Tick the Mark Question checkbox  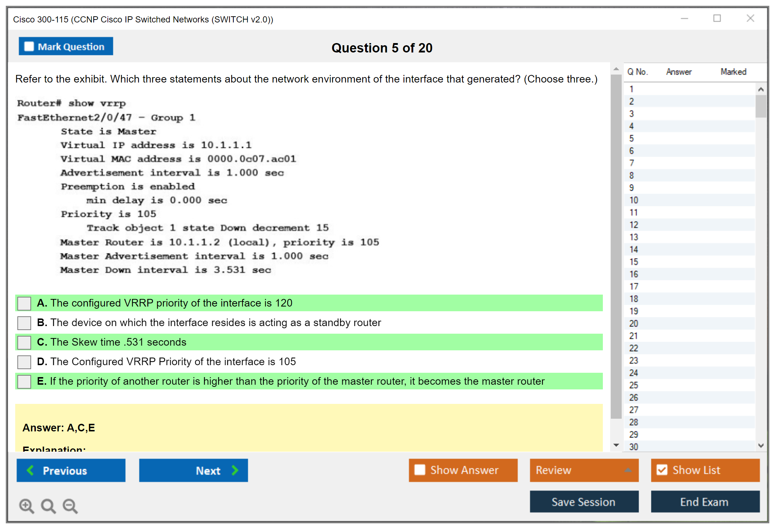pyautogui.click(x=29, y=47)
